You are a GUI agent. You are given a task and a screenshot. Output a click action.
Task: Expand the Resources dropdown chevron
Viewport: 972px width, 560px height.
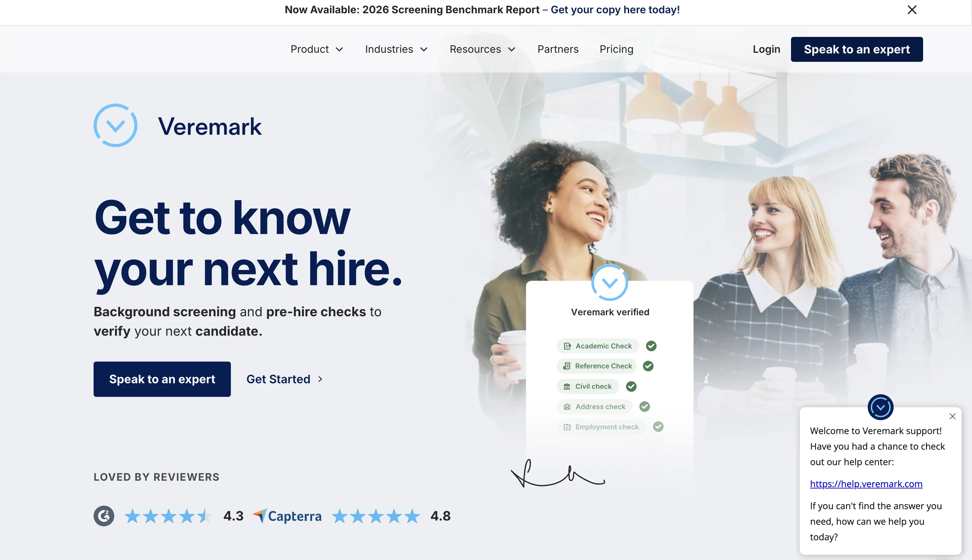coord(512,49)
